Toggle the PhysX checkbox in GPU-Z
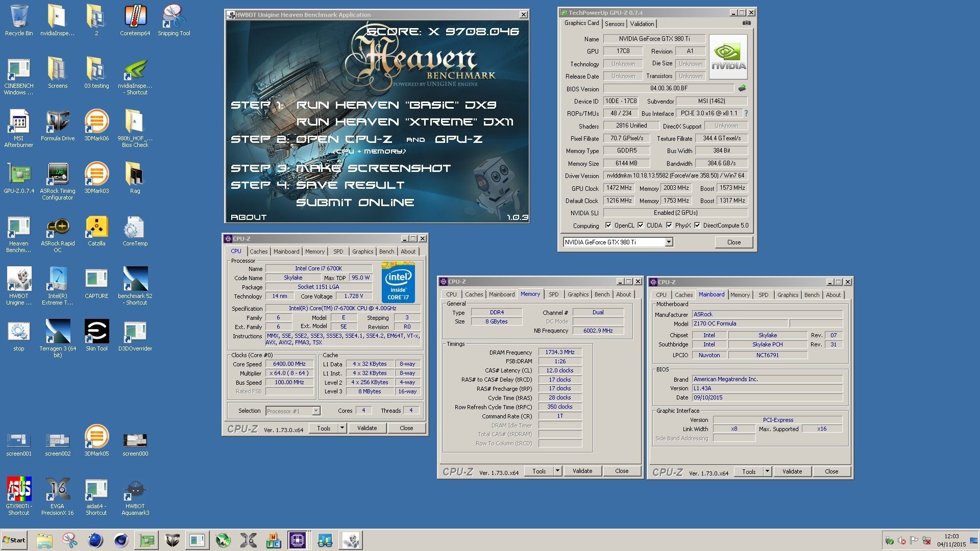 point(669,225)
